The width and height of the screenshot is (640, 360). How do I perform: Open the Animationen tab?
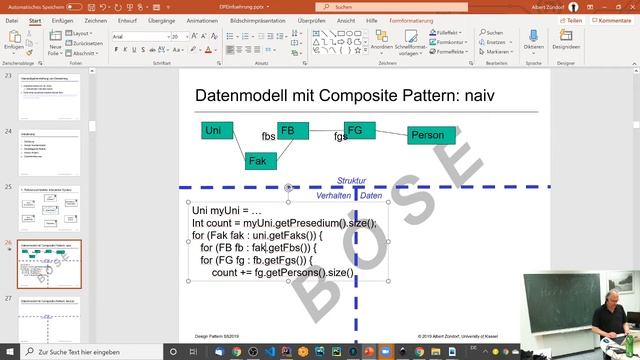(x=202, y=20)
